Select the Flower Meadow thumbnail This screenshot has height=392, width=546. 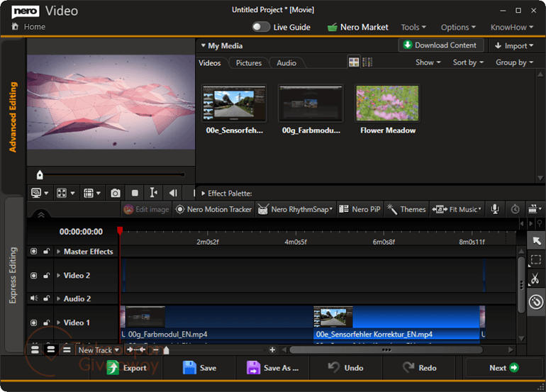pos(388,103)
